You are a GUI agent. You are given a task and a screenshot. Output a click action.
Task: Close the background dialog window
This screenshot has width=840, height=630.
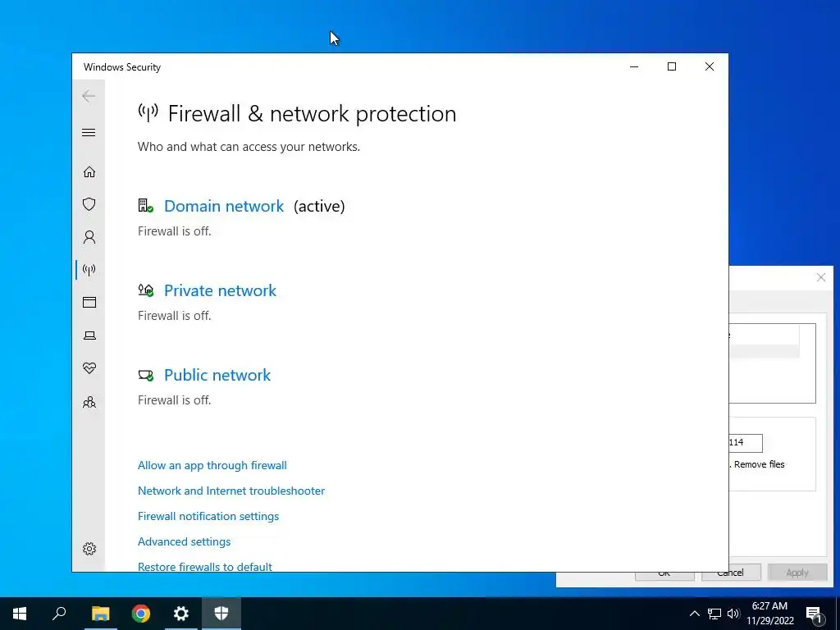point(820,277)
